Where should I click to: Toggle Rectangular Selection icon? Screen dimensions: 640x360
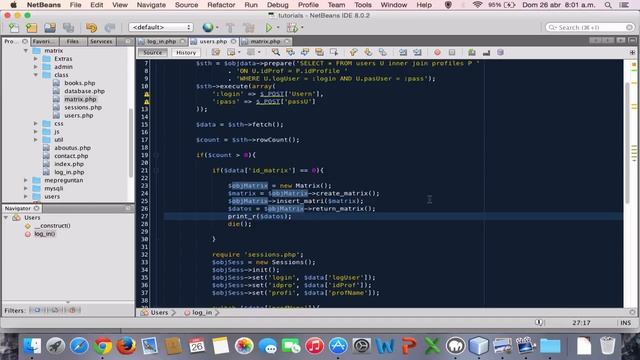[334, 52]
